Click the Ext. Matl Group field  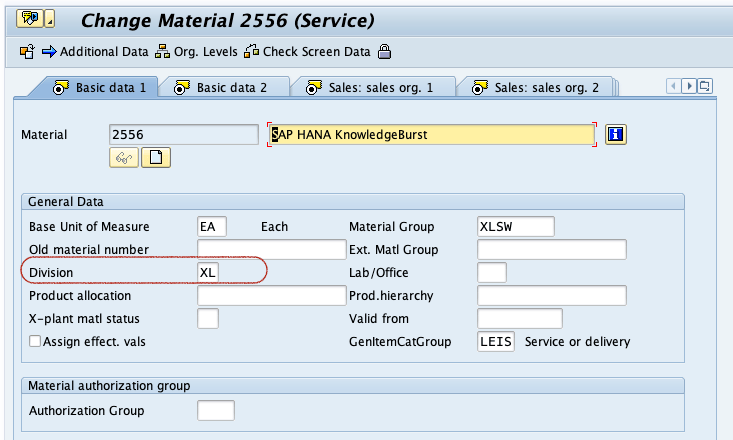tap(552, 250)
